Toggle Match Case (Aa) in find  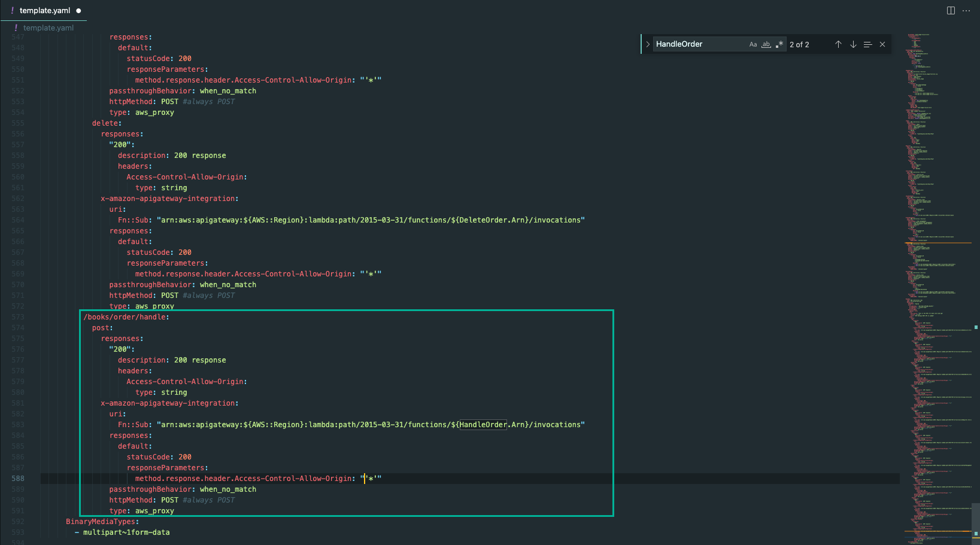click(753, 44)
